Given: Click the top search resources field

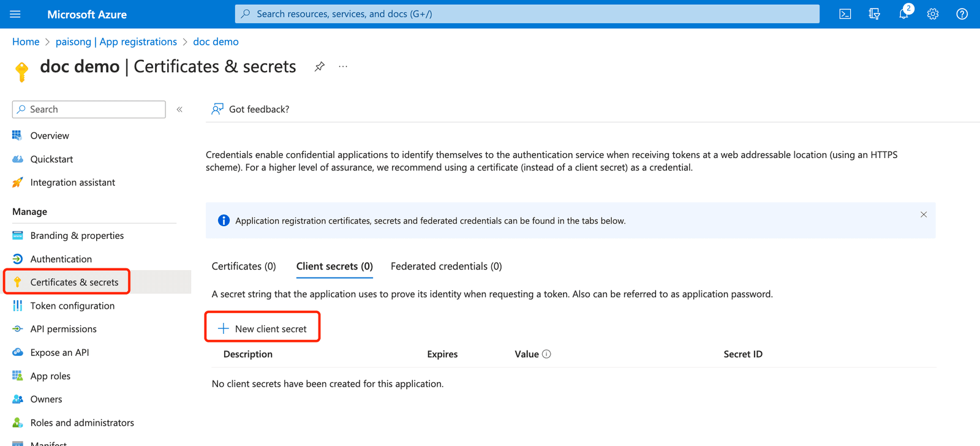Looking at the screenshot, I should click(527, 14).
